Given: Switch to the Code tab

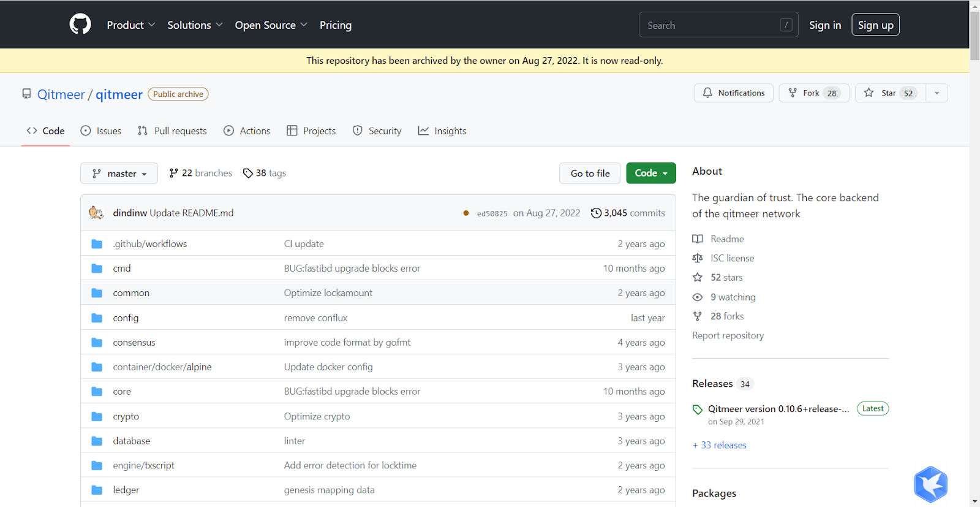Looking at the screenshot, I should (45, 131).
